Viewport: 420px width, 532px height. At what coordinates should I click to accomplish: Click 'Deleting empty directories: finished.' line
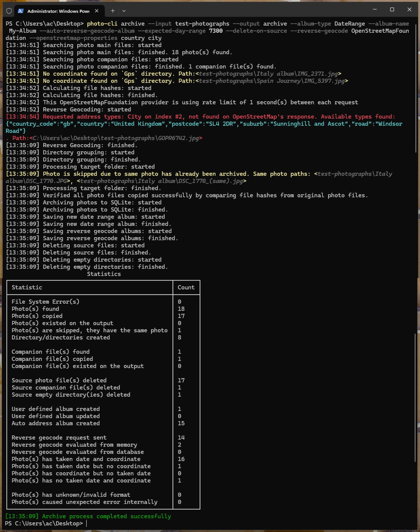point(87,267)
